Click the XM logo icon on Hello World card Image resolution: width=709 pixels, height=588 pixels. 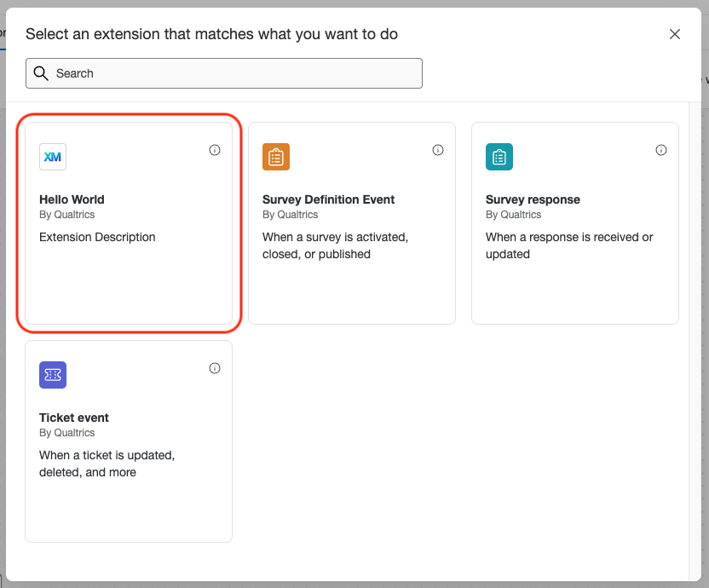[53, 157]
